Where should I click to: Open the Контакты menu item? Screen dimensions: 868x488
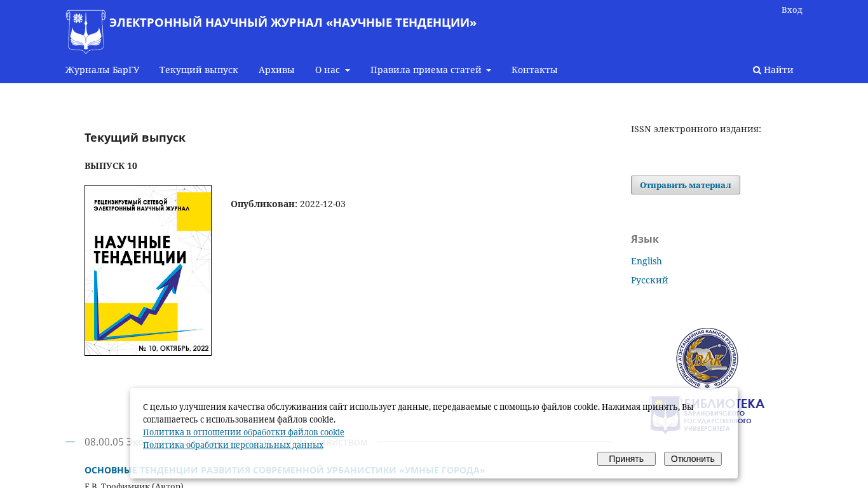tap(534, 70)
